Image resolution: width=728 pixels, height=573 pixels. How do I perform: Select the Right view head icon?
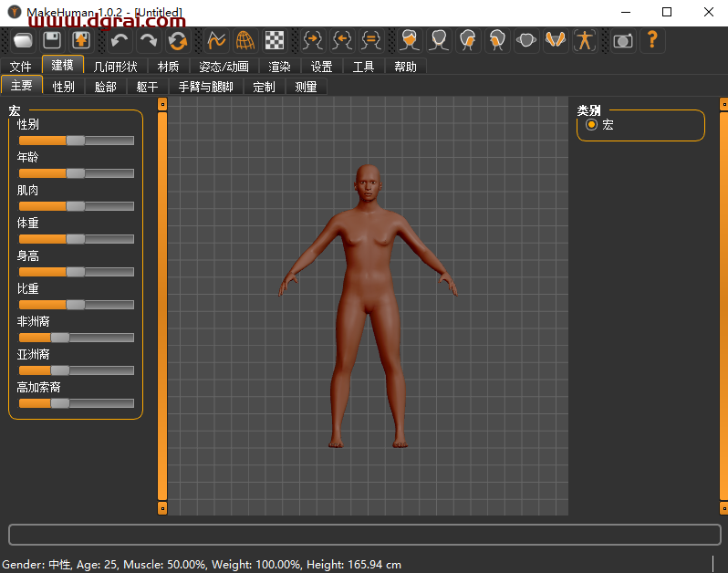coord(497,40)
